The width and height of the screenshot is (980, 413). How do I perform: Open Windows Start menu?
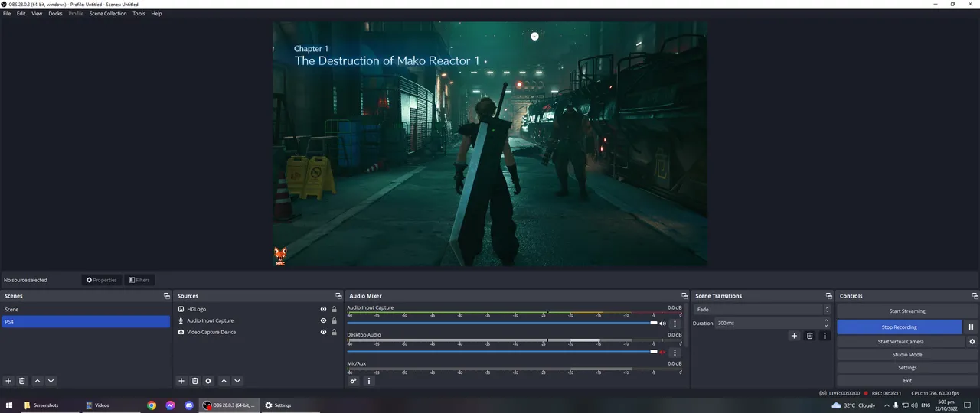[x=10, y=405]
